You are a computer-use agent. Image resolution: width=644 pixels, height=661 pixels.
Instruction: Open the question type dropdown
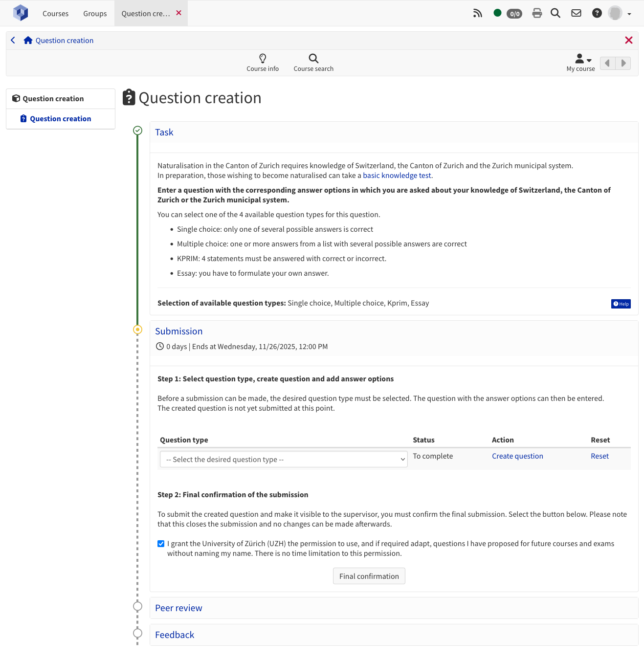pyautogui.click(x=284, y=459)
